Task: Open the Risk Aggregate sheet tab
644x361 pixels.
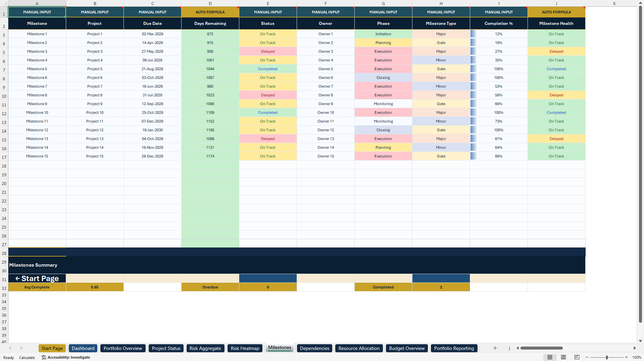Action: coord(205,348)
